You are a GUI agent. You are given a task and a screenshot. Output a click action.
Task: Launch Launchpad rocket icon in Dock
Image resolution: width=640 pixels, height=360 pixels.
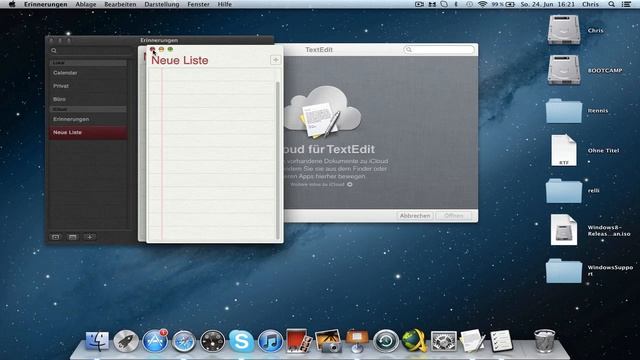(x=126, y=341)
